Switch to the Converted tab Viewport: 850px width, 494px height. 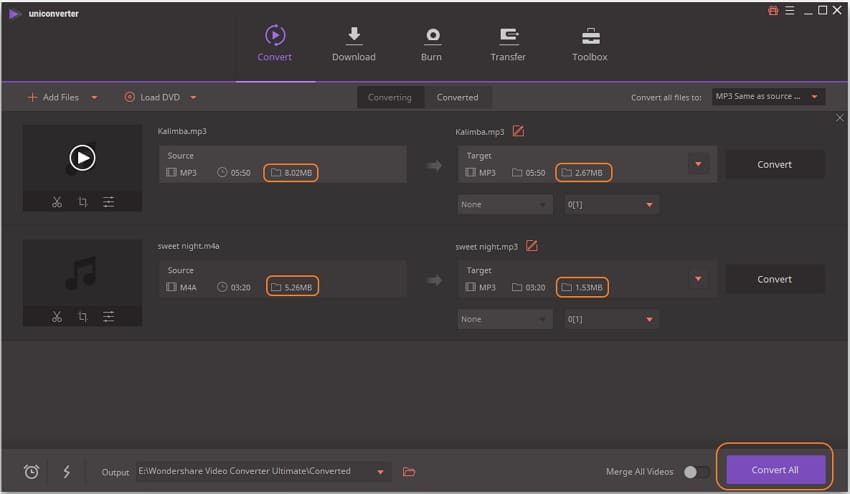pyautogui.click(x=457, y=97)
